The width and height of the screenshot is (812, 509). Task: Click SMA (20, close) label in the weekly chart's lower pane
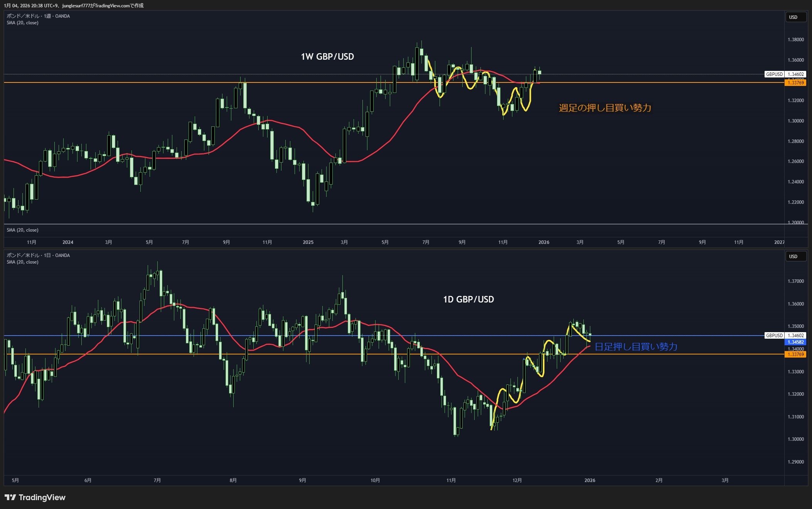tap(22, 230)
